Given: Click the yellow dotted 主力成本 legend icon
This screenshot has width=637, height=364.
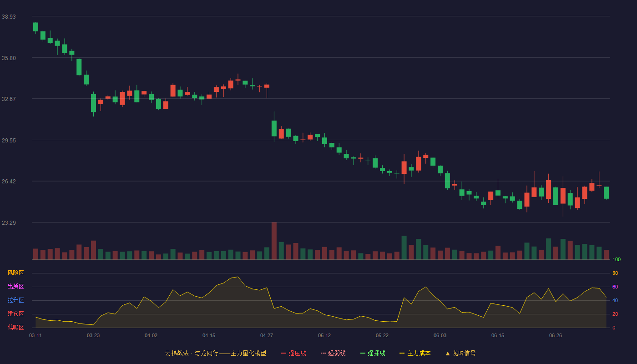Looking at the screenshot, I should click(402, 353).
